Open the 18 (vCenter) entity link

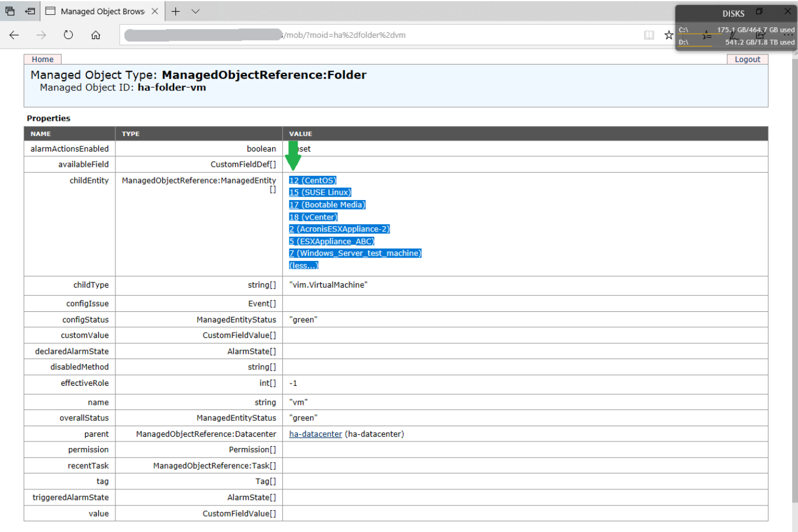coord(313,217)
